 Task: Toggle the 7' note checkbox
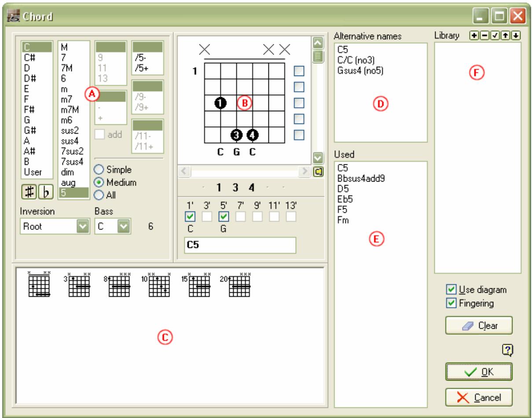[x=240, y=216]
